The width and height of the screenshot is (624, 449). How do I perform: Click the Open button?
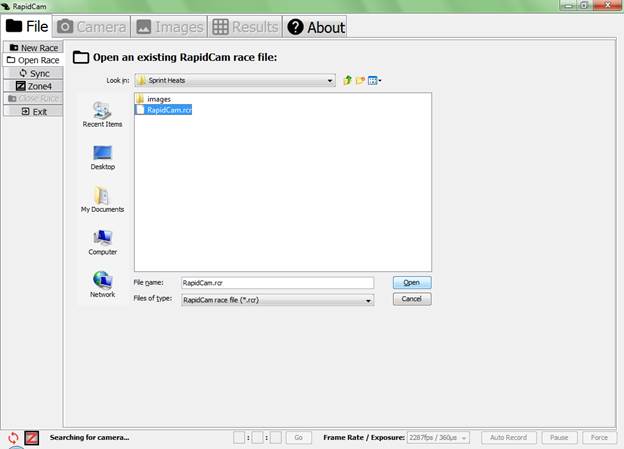coord(411,283)
